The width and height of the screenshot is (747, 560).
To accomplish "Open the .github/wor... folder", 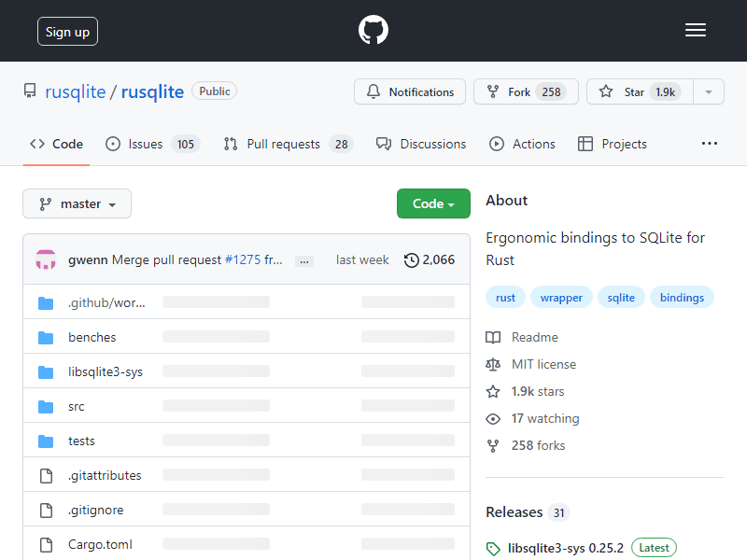I will [x=106, y=302].
